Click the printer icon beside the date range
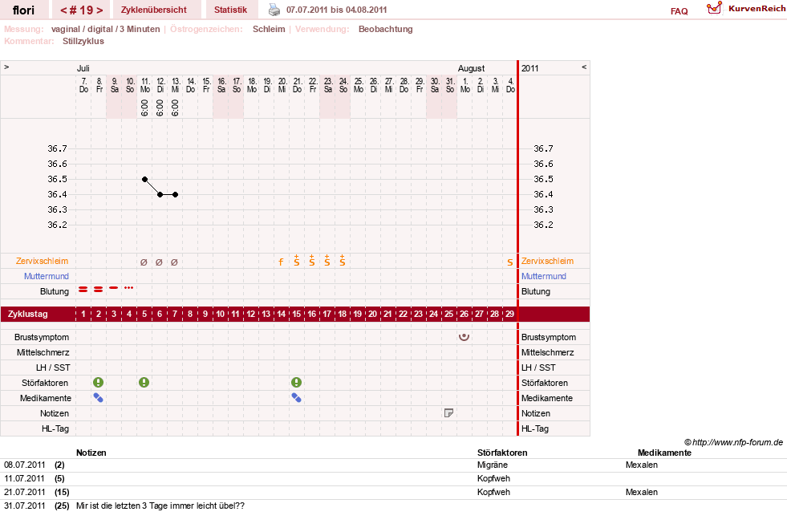 pos(274,10)
